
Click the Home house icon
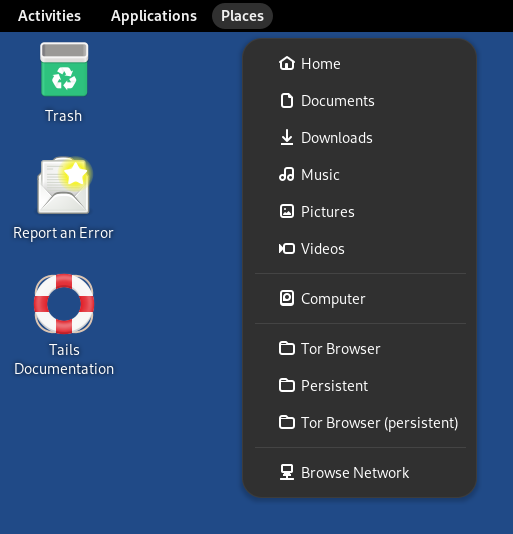[286, 63]
